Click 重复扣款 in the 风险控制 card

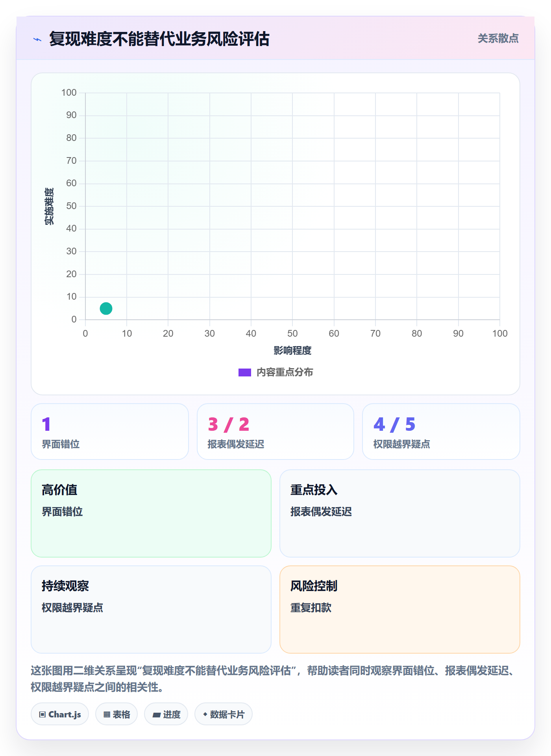click(311, 608)
